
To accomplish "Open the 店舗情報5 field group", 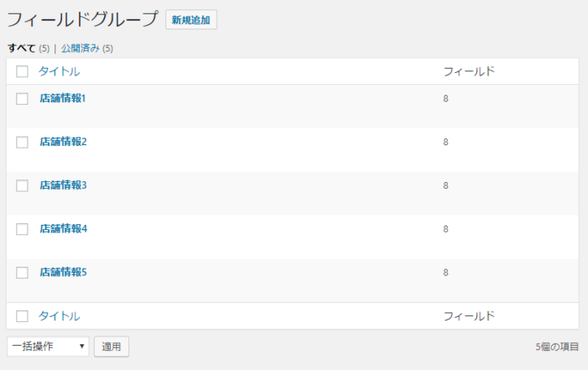I will pos(63,273).
